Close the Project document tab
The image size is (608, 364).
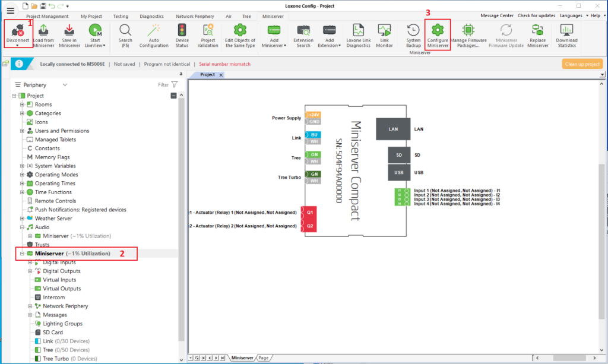coord(221,75)
